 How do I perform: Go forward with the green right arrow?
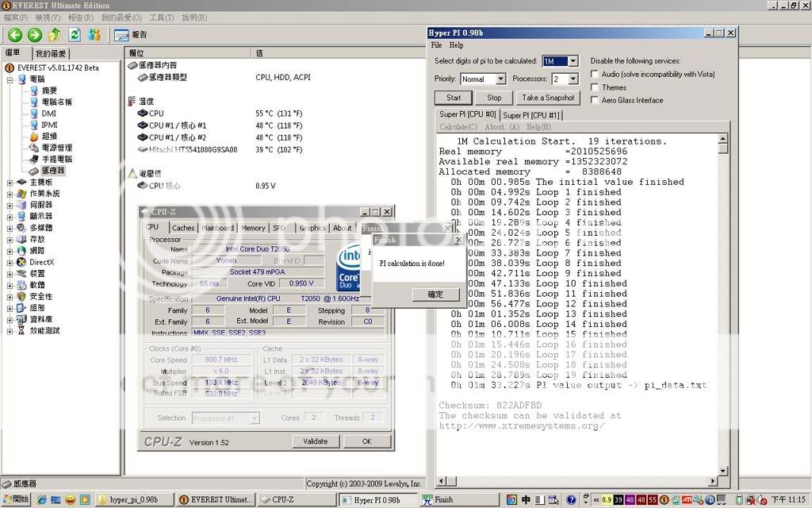(35, 35)
